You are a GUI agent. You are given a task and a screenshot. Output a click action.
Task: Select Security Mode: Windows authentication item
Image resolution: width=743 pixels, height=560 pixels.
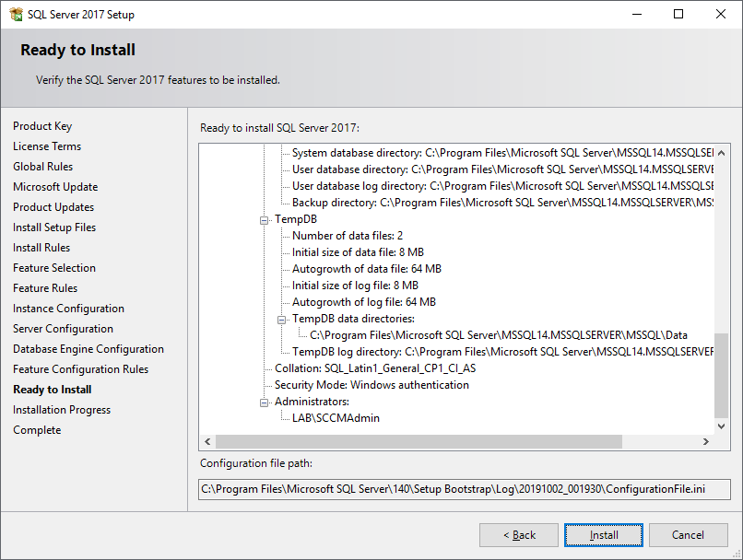371,385
